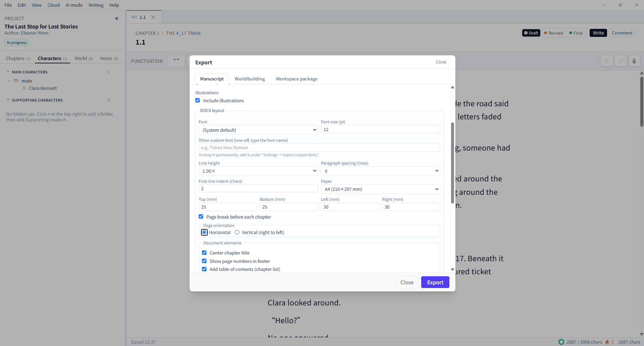Toggle Page break before each chapter

(201, 217)
